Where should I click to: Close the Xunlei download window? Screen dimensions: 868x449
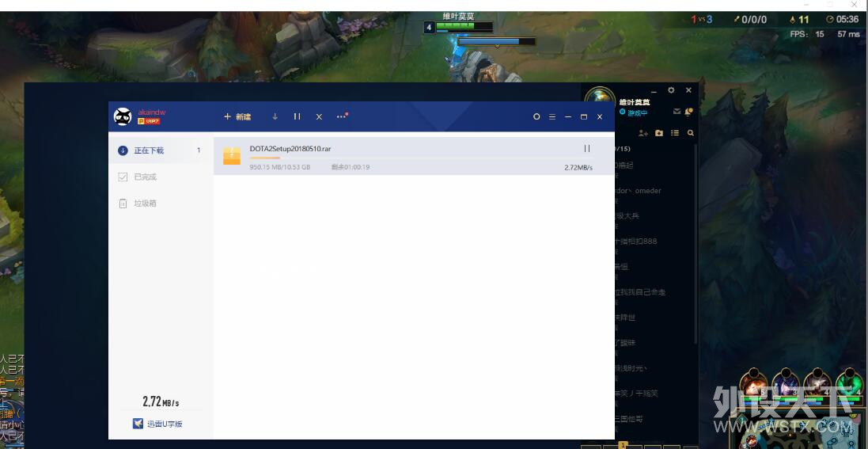[x=600, y=117]
